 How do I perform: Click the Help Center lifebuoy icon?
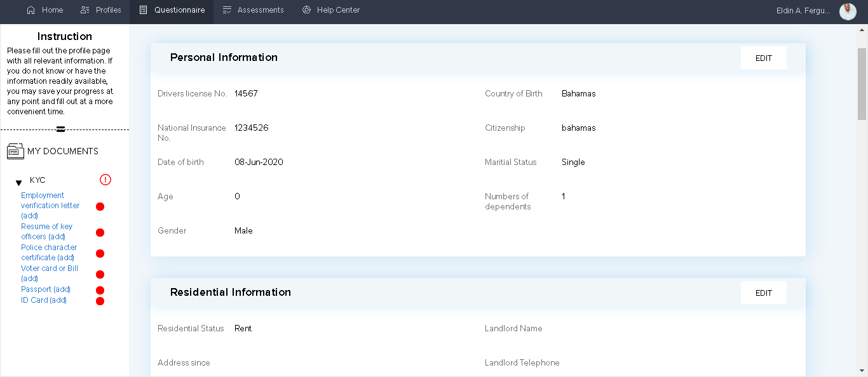click(306, 10)
